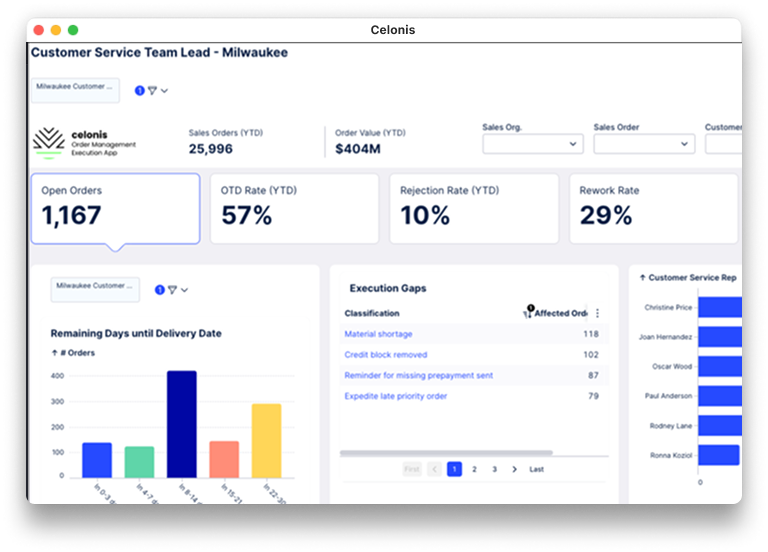Click Sales Orders (YTD) value 25,996
The height and width of the screenshot is (552, 768).
(211, 149)
